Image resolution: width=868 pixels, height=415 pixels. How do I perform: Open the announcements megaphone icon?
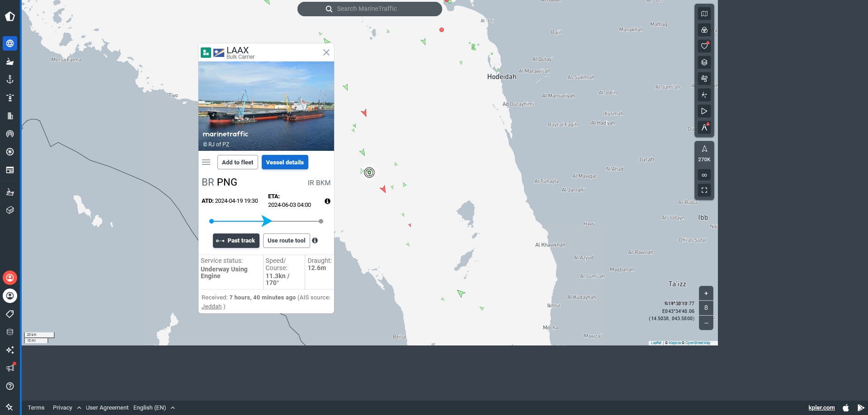click(10, 368)
